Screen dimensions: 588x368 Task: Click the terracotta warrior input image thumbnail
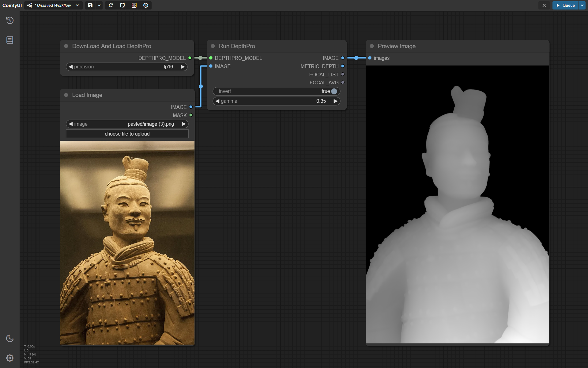(x=127, y=243)
